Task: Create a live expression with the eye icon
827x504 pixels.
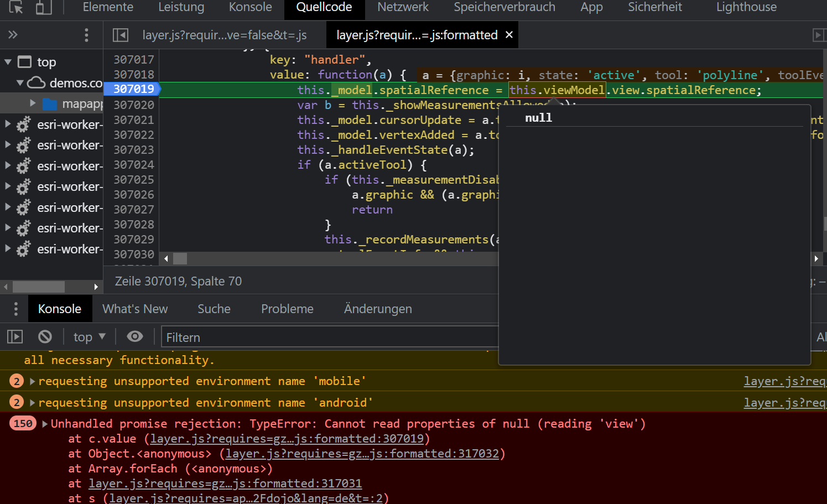Action: tap(134, 336)
